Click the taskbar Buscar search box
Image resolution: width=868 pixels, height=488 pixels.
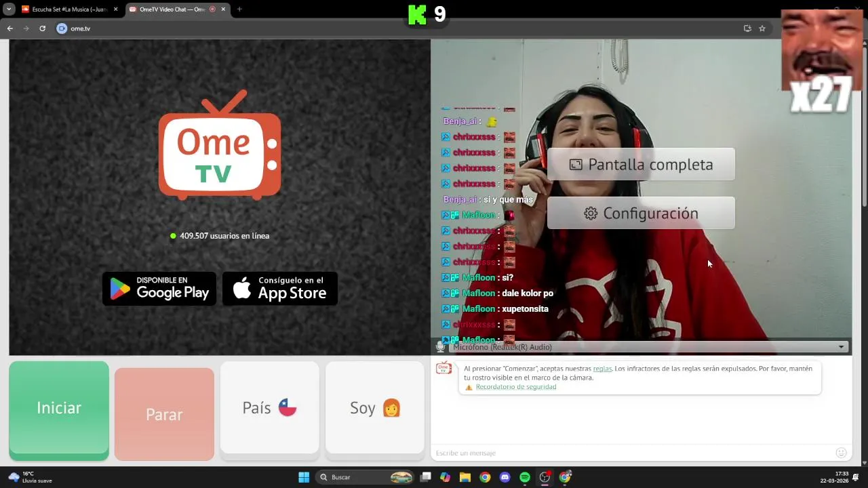coord(365,477)
